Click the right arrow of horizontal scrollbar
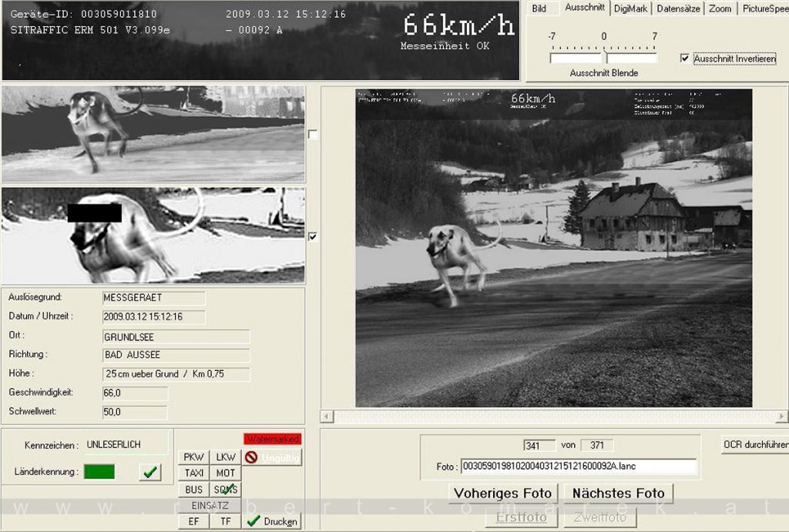 781,417
